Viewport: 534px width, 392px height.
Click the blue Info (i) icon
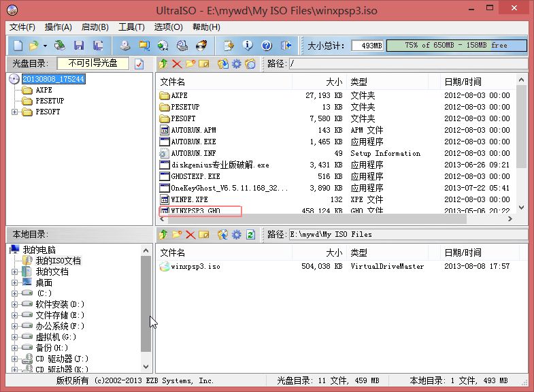(x=248, y=46)
